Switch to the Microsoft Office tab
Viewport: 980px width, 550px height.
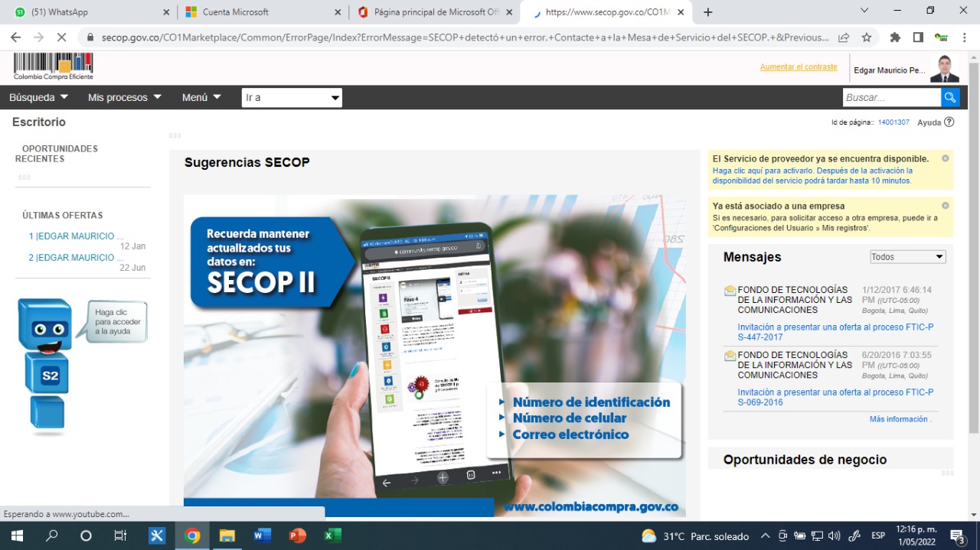coord(433,12)
